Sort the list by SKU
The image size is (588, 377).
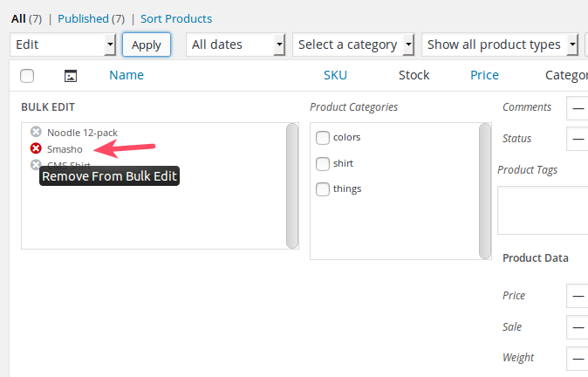[335, 75]
